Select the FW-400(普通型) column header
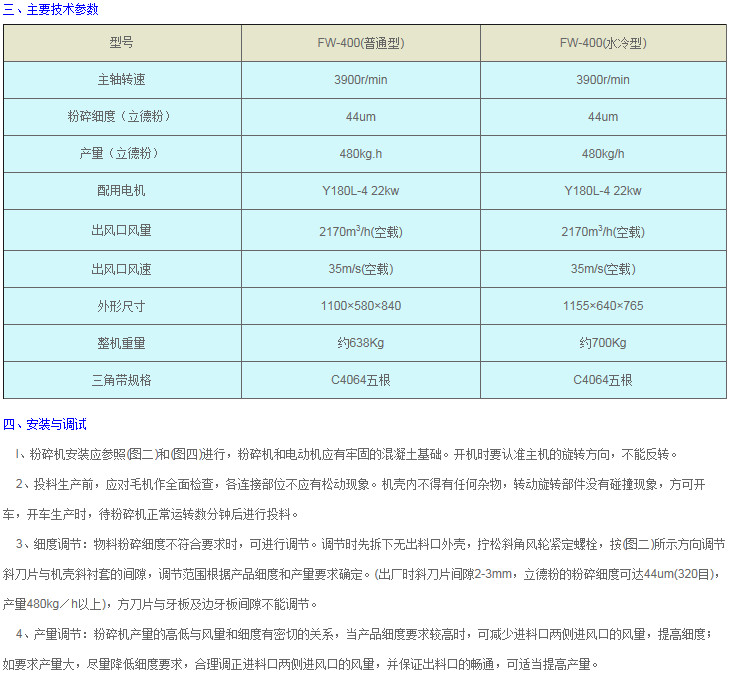This screenshot has height=683, width=730. (x=361, y=43)
